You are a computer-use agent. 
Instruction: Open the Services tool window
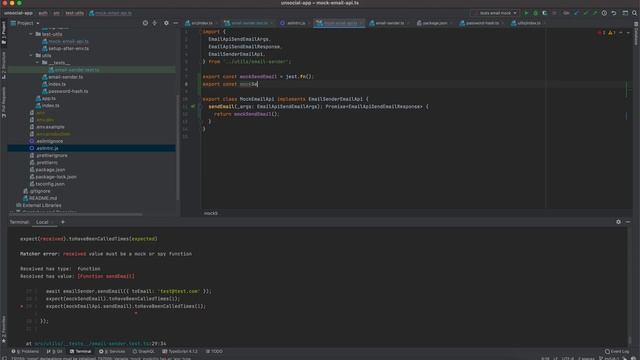tap(112, 351)
